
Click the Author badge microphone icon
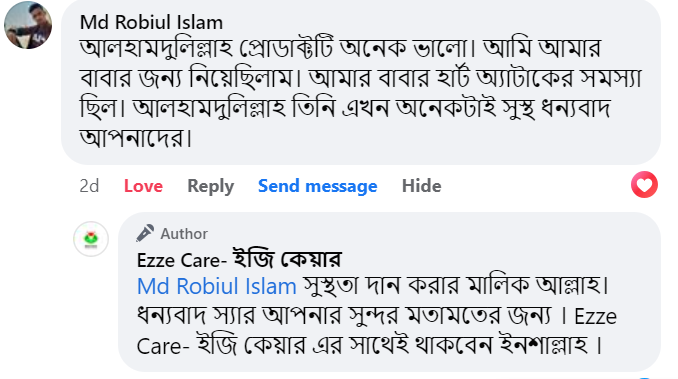[x=145, y=233]
